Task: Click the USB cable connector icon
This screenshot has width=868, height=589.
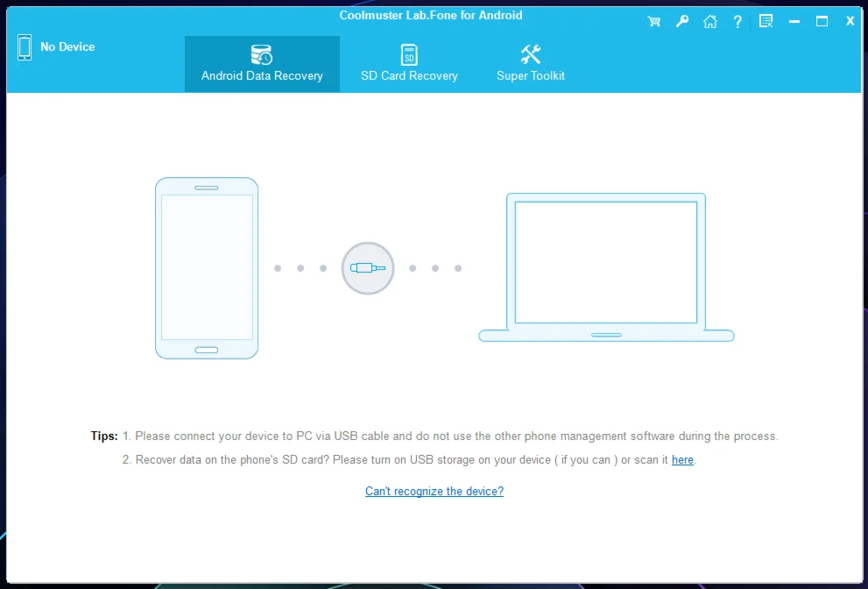Action: coord(368,268)
